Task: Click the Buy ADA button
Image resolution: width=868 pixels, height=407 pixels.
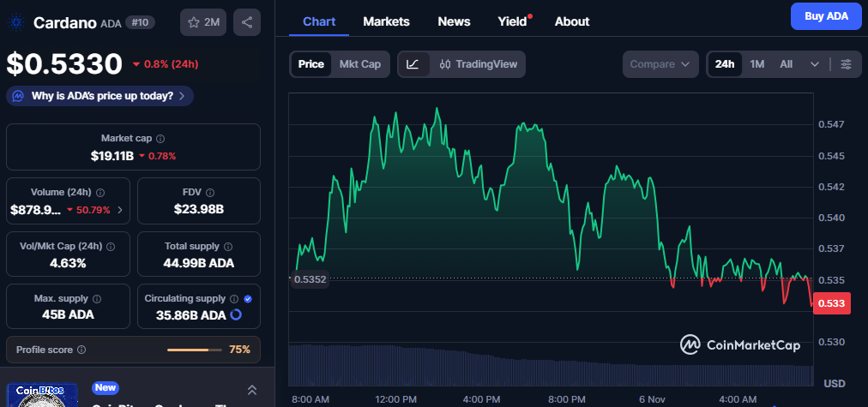Action: coord(825,16)
